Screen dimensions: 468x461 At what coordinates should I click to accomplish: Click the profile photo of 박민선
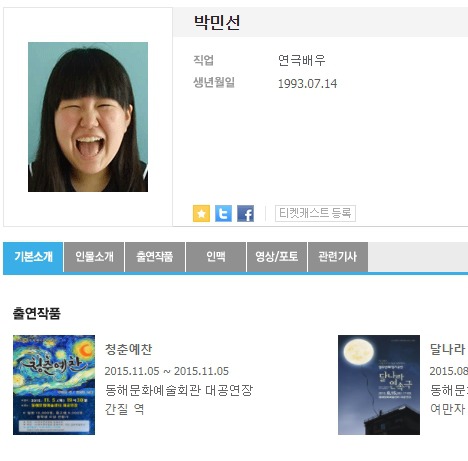(x=88, y=117)
